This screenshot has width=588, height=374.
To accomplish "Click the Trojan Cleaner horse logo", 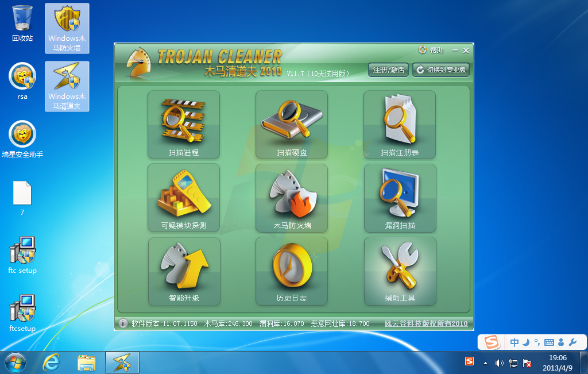I will (x=138, y=62).
